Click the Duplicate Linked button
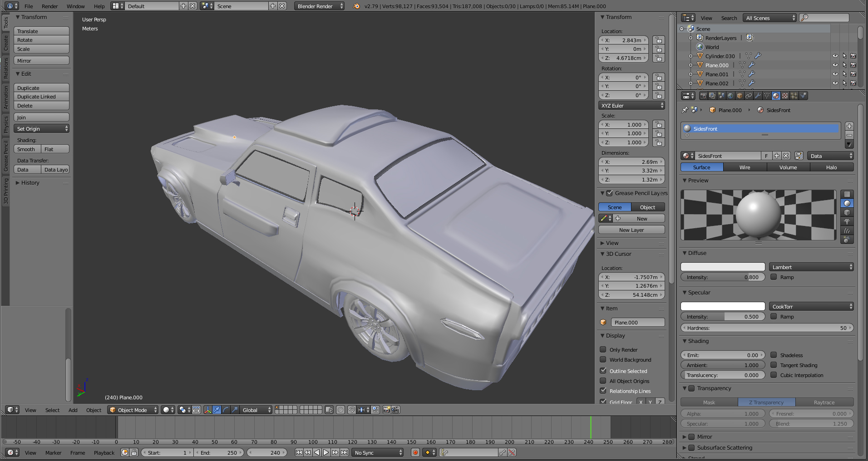Image resolution: width=868 pixels, height=461 pixels. (41, 97)
